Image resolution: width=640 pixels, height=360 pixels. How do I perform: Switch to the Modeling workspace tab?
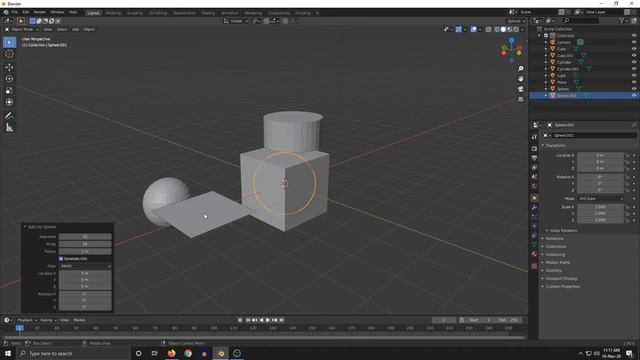[x=113, y=13]
